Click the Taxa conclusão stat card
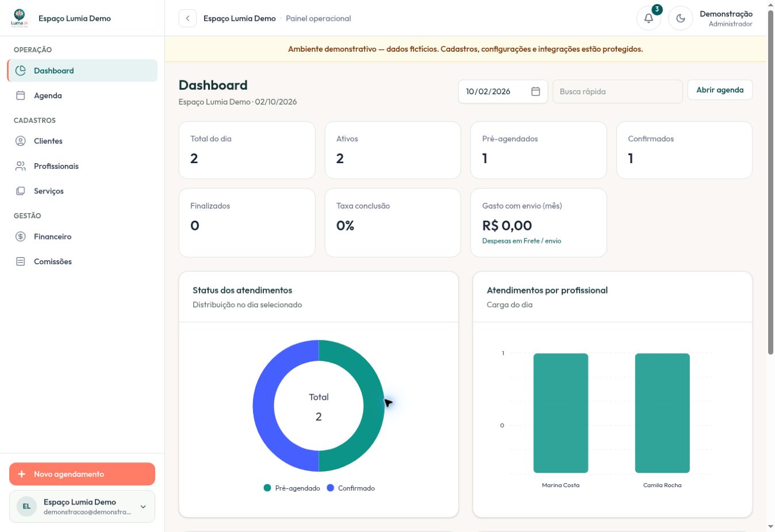This screenshot has width=775, height=532. point(393,223)
